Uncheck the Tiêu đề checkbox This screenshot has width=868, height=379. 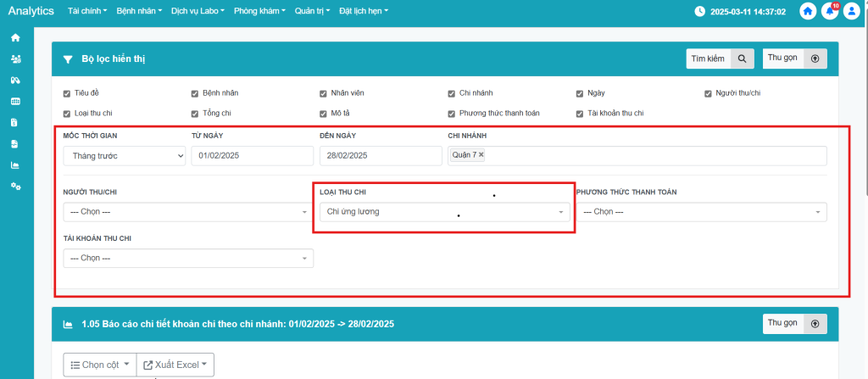click(x=67, y=92)
